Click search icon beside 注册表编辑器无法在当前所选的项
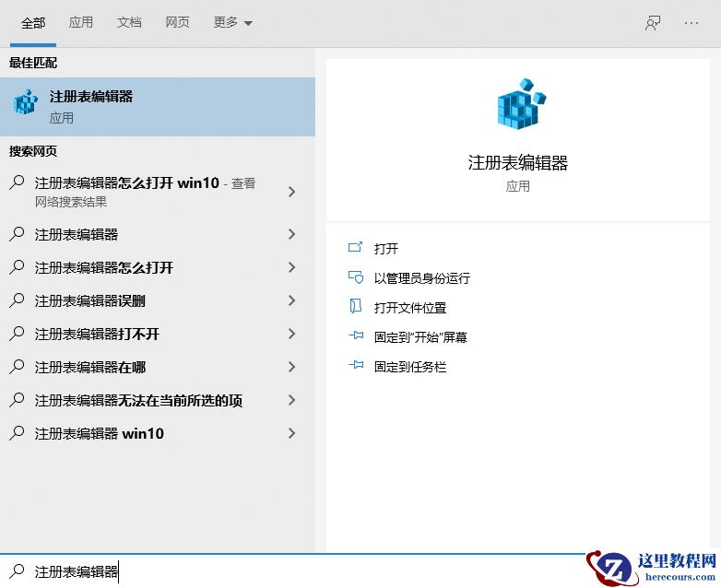This screenshot has height=588, width=721. 17,399
